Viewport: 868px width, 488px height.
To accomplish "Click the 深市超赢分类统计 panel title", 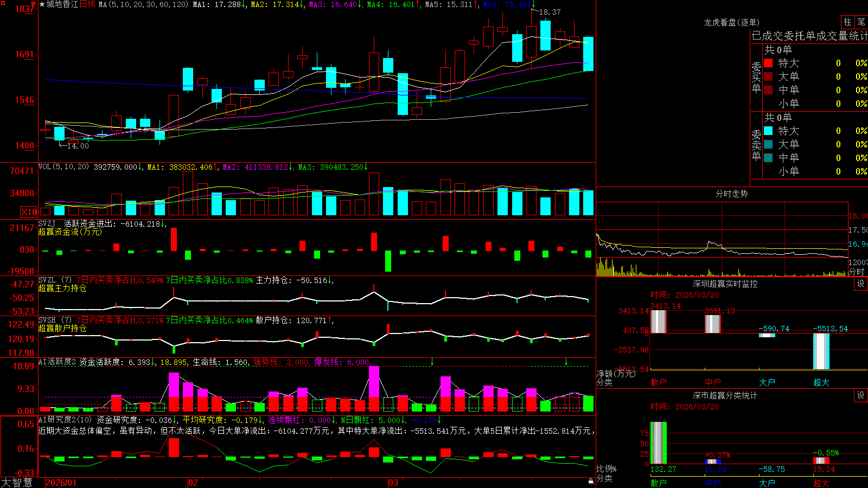I will click(725, 395).
